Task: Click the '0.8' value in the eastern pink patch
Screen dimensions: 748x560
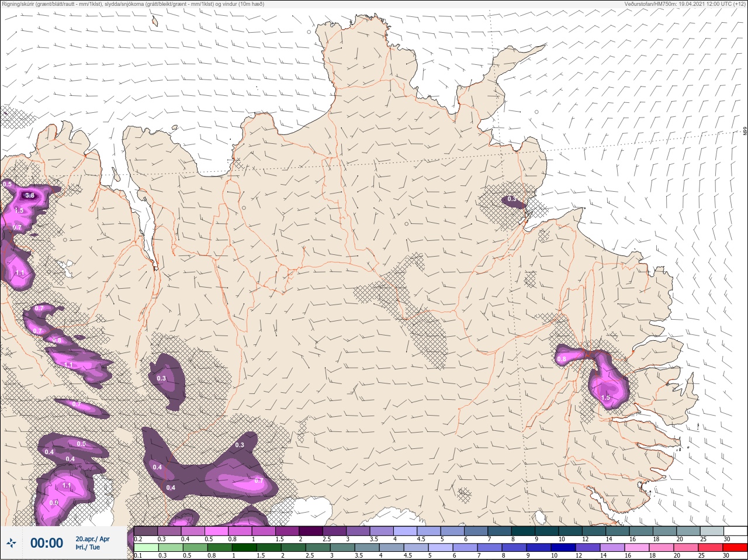Action: 562,359
